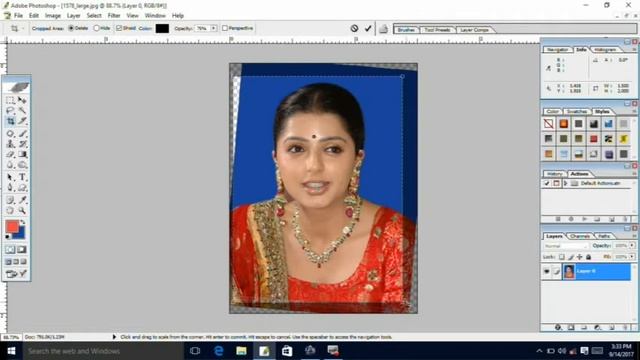
Task: Open the Brushes palette well tab
Action: point(406,30)
